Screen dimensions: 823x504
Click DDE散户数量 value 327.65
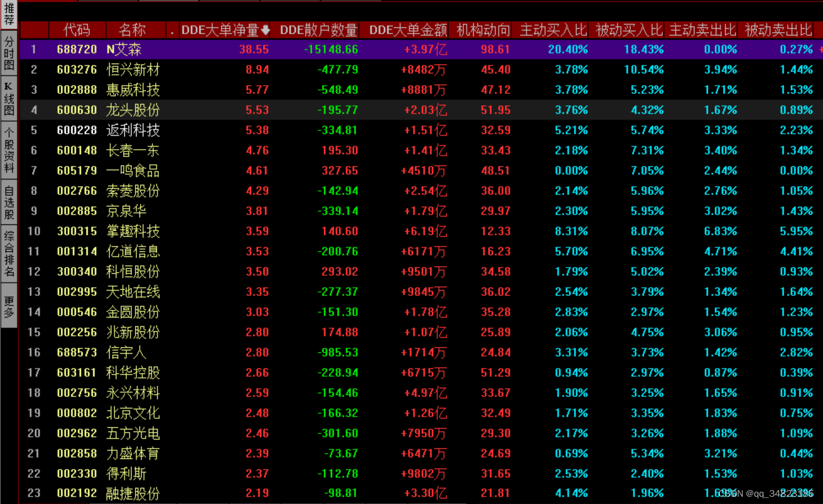(x=340, y=171)
